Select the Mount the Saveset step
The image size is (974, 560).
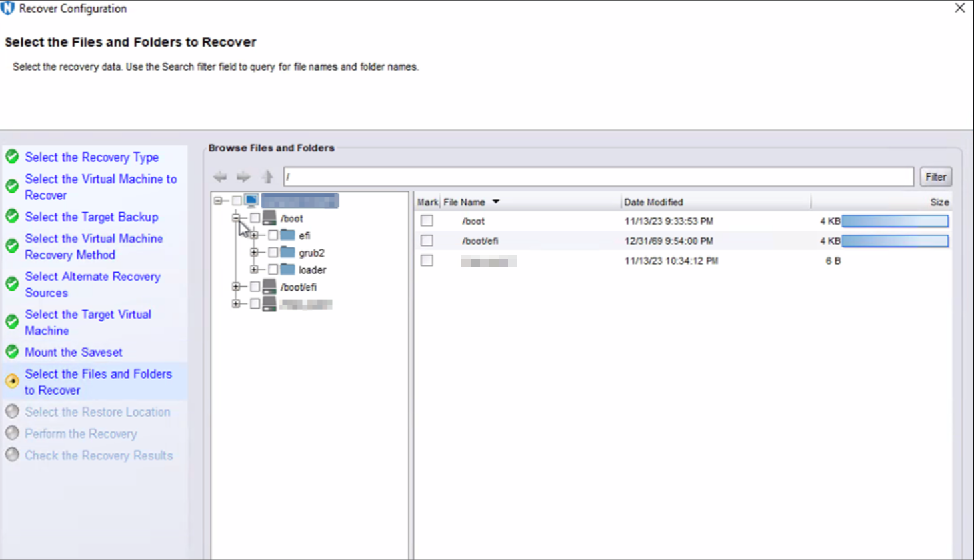73,352
